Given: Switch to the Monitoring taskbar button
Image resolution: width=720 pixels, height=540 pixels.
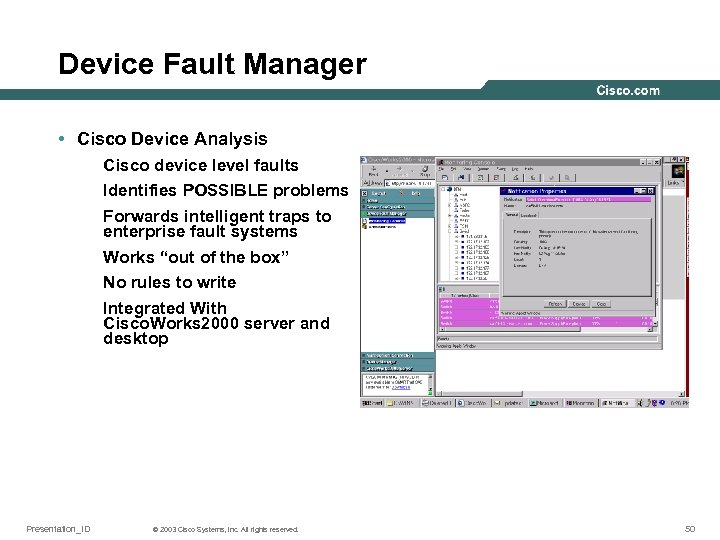Looking at the screenshot, I should coord(580,403).
